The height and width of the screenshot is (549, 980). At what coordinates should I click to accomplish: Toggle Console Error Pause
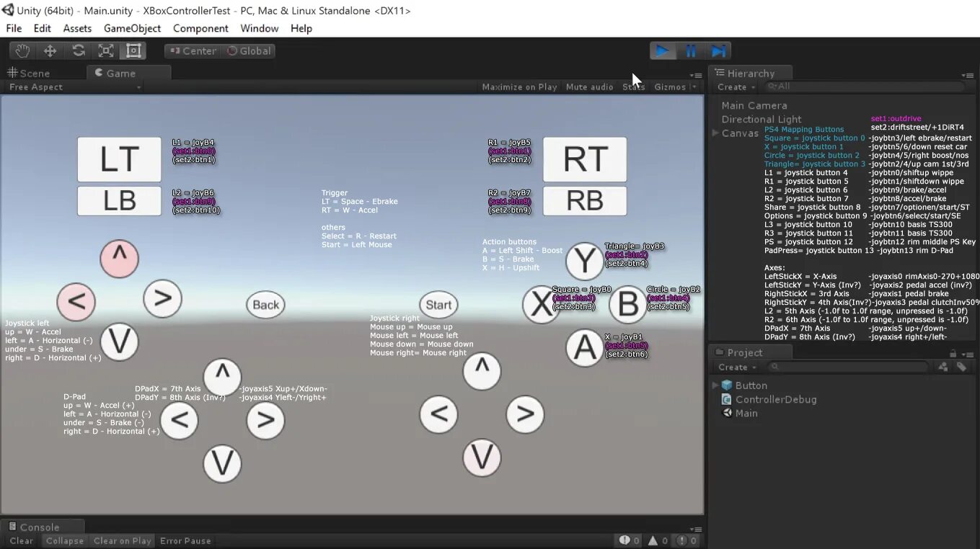(x=185, y=541)
